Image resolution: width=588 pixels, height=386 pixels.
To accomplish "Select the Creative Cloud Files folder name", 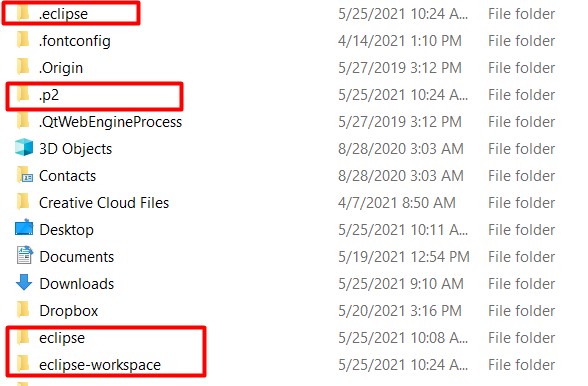I will (x=104, y=203).
